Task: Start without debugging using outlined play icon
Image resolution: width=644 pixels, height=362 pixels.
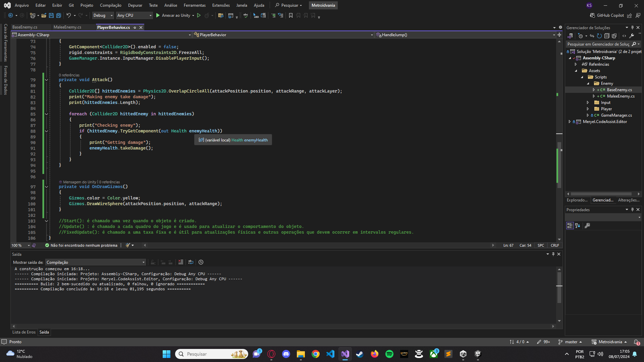Action: (199, 15)
